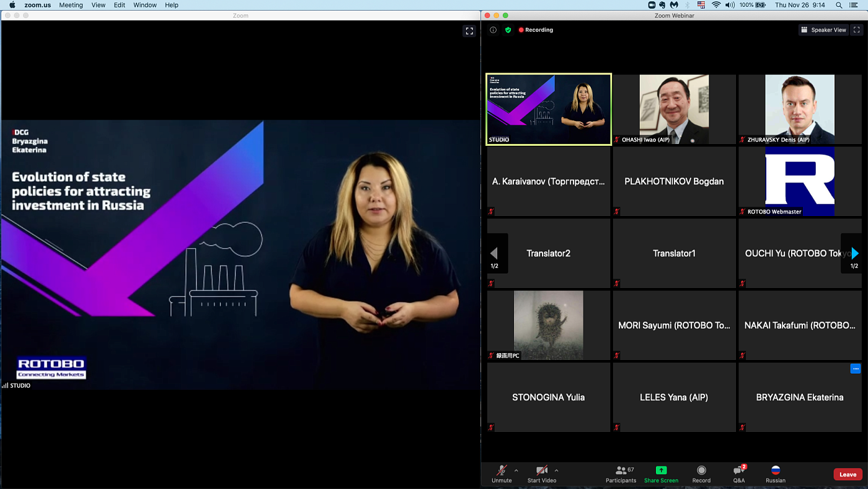868x489 pixels.
Task: Enter full screen in Zoom Webinar window
Action: click(x=857, y=30)
